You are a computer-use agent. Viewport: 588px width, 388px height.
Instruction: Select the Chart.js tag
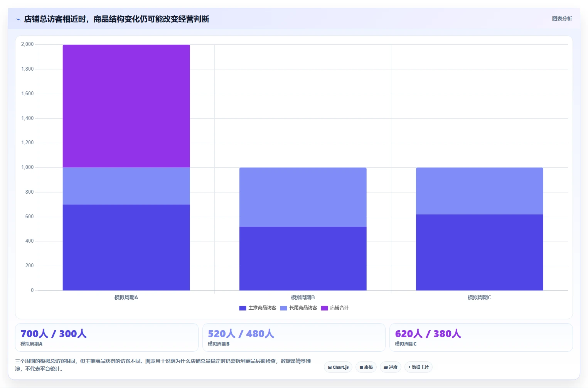point(338,367)
